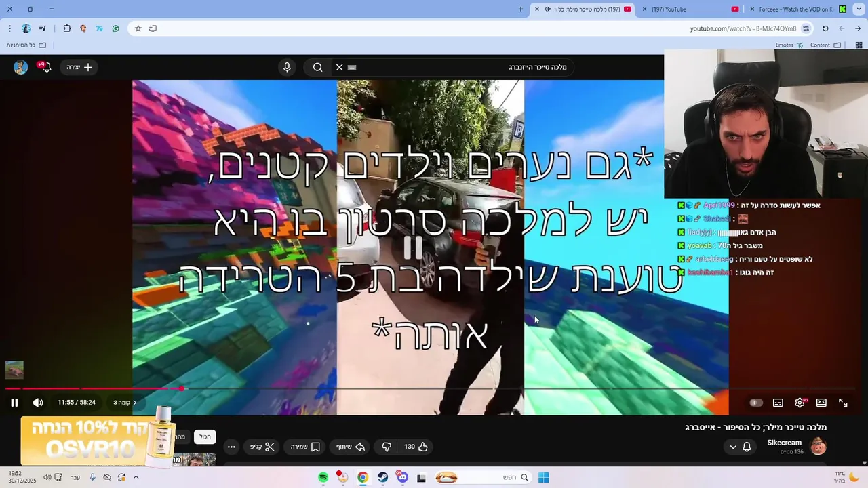
Task: Open the on-screen keyboard icon in search
Action: coord(352,67)
